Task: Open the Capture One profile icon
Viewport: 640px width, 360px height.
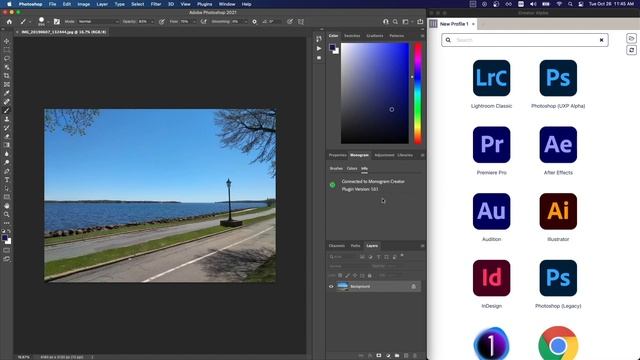Action: [491, 344]
